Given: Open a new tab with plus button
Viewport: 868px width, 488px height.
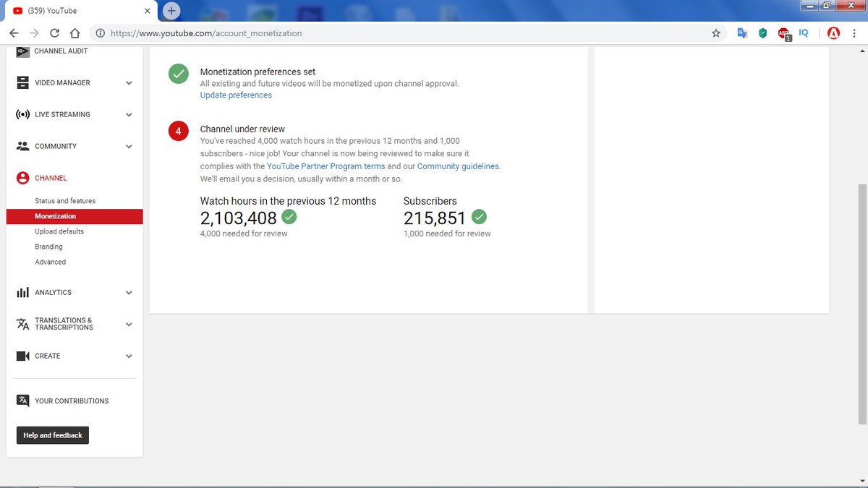Looking at the screenshot, I should 171,11.
